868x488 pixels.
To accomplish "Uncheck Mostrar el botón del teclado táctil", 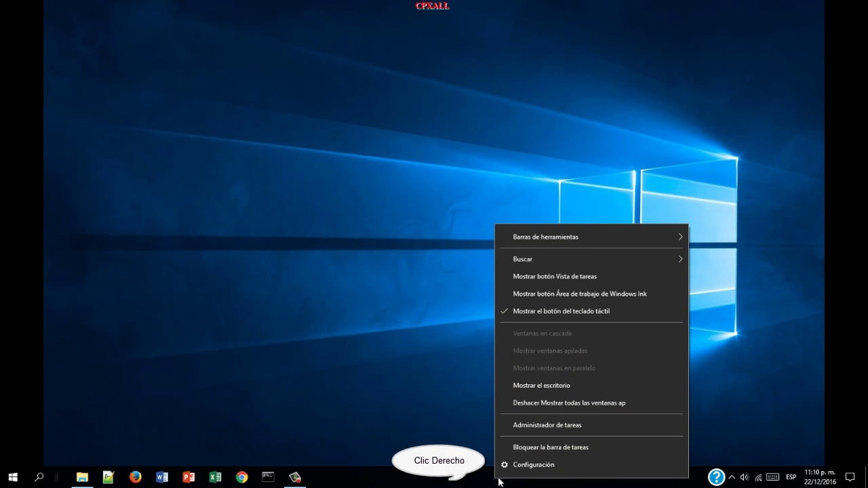I will coord(591,311).
